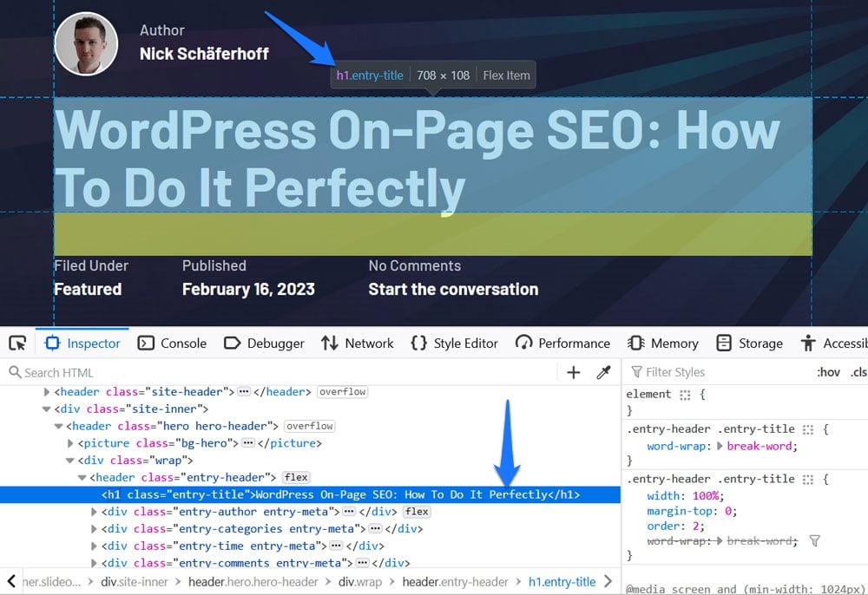The image size is (868, 595).
Task: Expand the word-wrap break-word value arrow
Action: [719, 446]
